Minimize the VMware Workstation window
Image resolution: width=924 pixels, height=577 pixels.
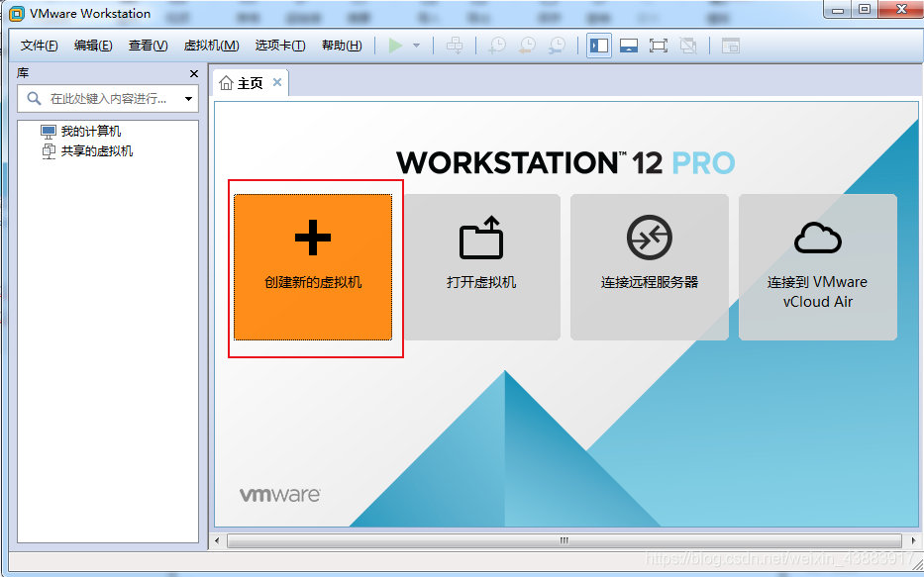838,10
